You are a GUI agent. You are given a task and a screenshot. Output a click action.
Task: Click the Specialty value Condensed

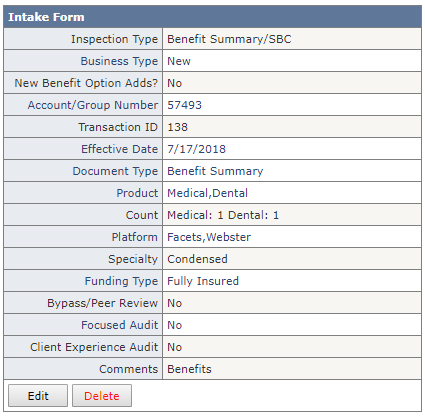pyautogui.click(x=197, y=259)
